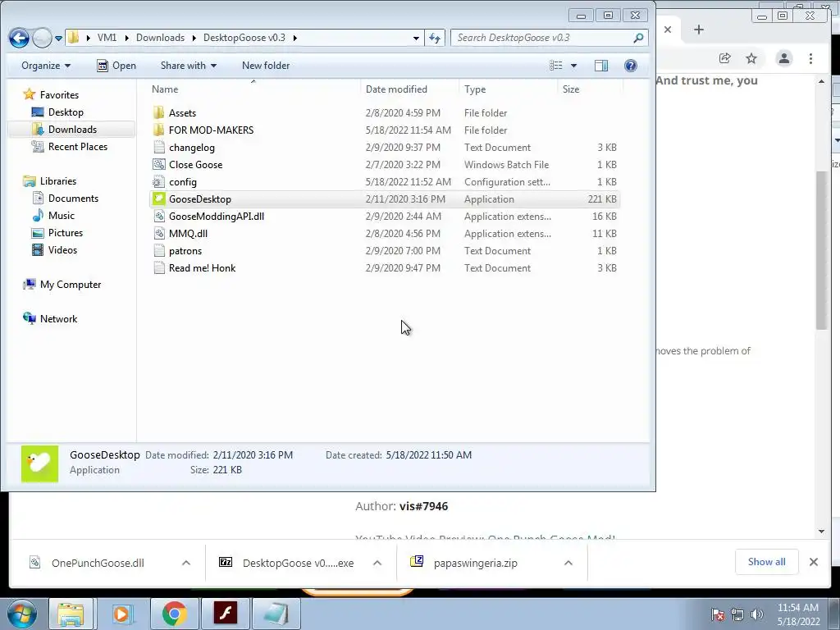Open recent locations dropdown next to forward arrow
This screenshot has height=630, width=840.
[58, 39]
